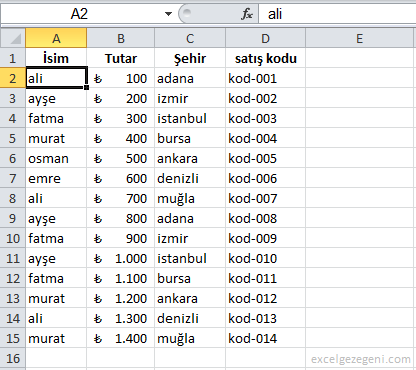
Task: Select row 1 header
Action: [13, 58]
